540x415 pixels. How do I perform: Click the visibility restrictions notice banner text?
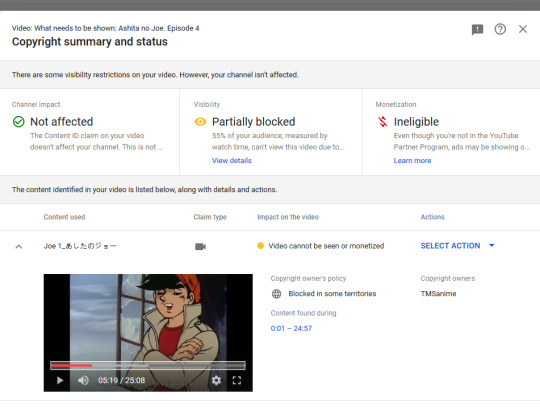coord(155,75)
